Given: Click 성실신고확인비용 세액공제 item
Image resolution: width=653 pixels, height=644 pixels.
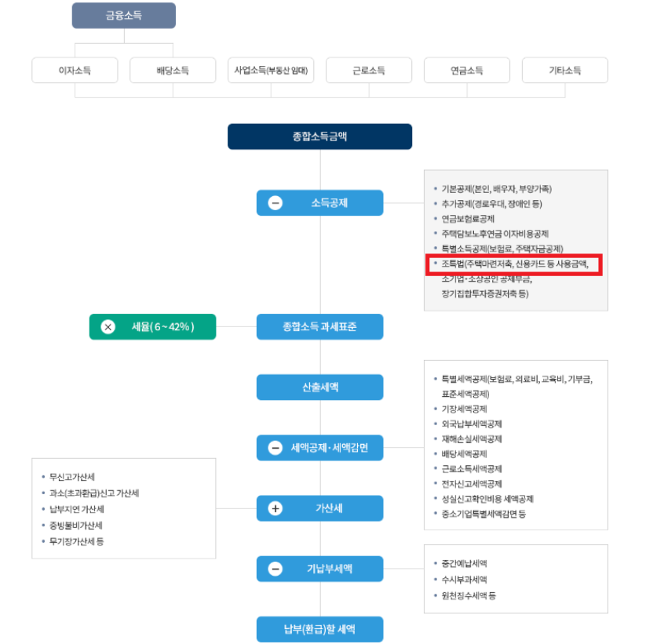Looking at the screenshot, I should pos(487,499).
